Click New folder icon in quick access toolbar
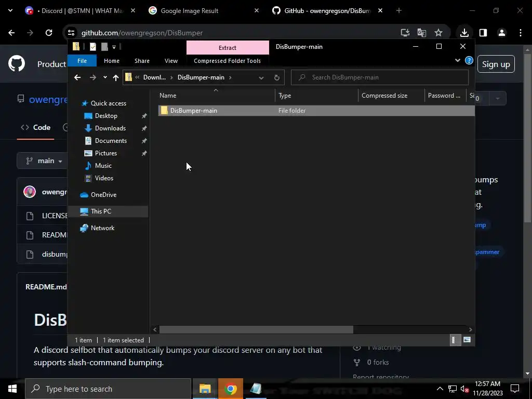This screenshot has width=532, height=399. (104, 47)
